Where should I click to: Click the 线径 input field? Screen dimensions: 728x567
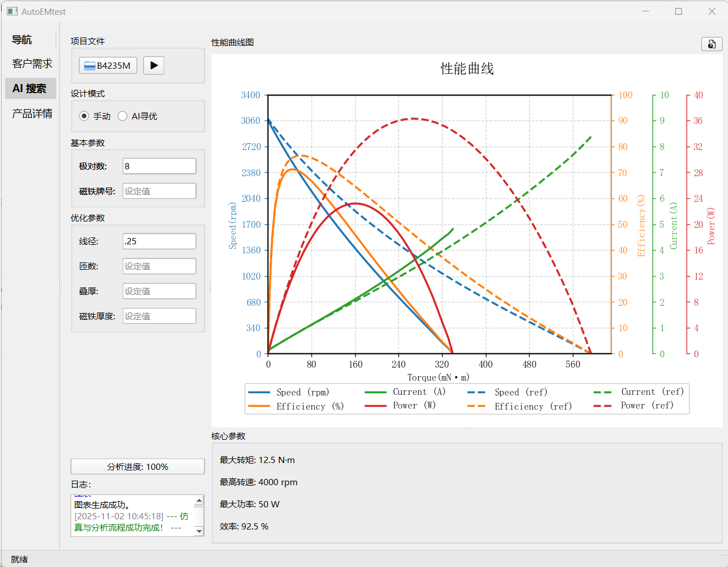pos(159,241)
